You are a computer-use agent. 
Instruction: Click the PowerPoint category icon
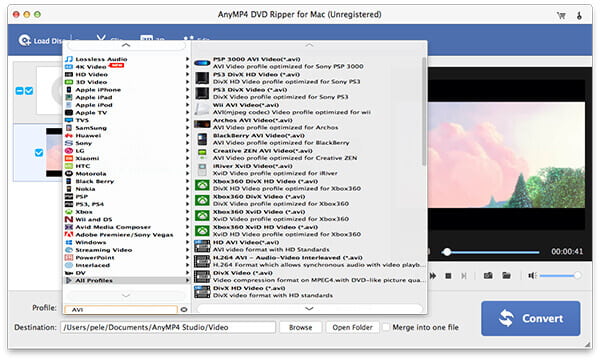(x=69, y=257)
